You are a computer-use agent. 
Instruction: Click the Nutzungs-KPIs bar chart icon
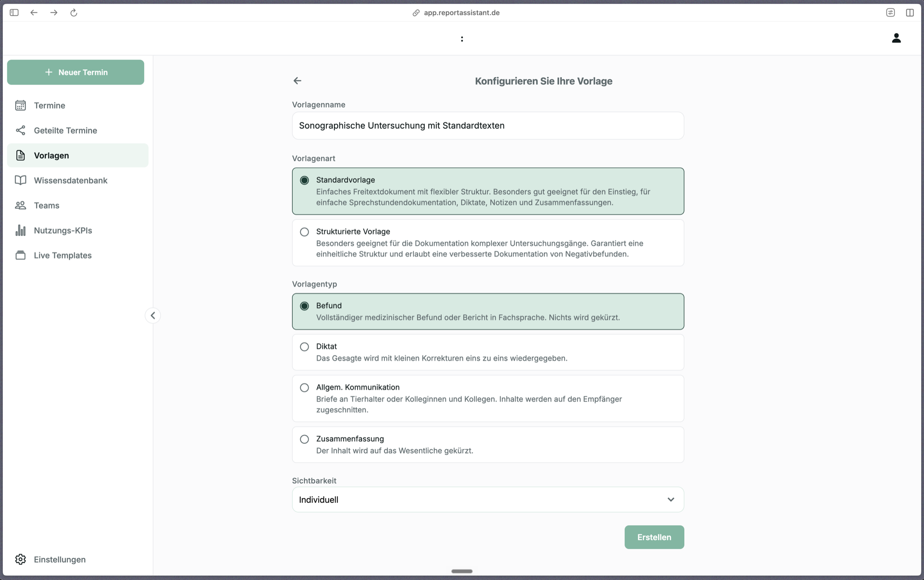(x=20, y=230)
